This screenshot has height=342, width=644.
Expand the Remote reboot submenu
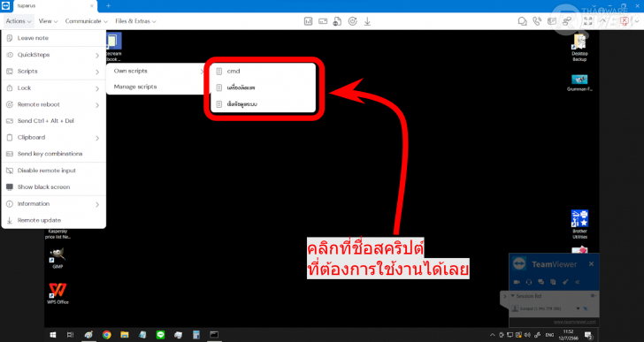pos(53,104)
